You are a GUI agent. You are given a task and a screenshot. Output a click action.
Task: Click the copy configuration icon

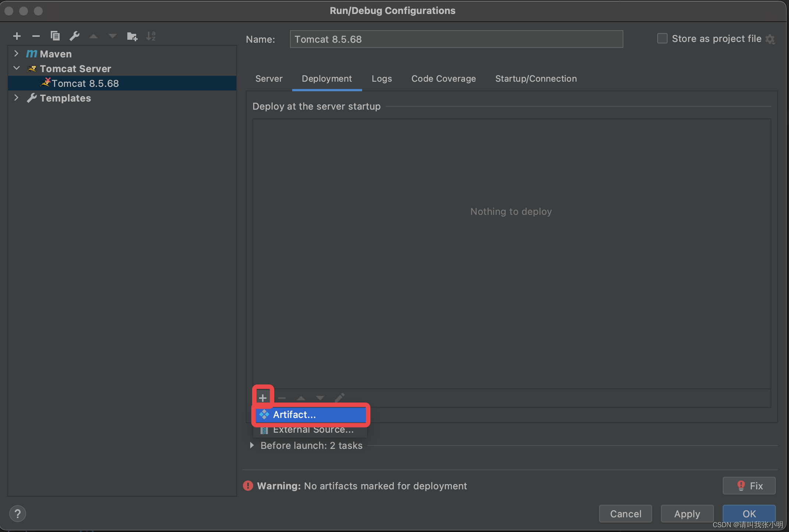55,36
